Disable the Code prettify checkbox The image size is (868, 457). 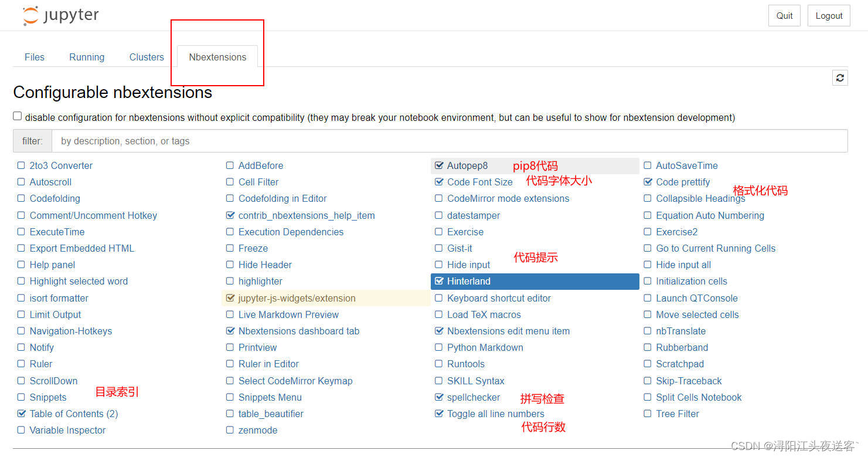click(x=648, y=182)
